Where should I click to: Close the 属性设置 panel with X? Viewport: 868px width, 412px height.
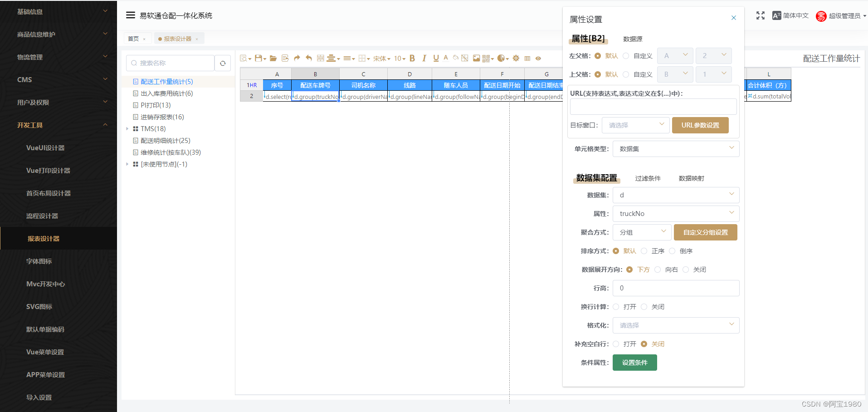734,18
